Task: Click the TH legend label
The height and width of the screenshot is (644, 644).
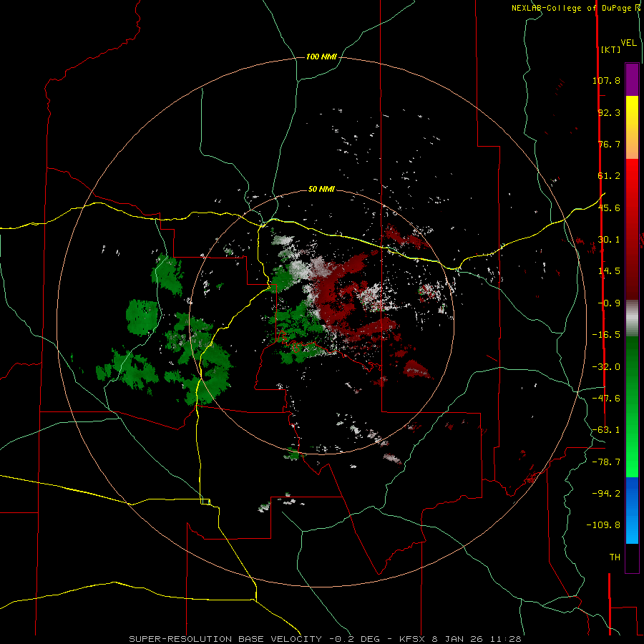Action: [615, 557]
